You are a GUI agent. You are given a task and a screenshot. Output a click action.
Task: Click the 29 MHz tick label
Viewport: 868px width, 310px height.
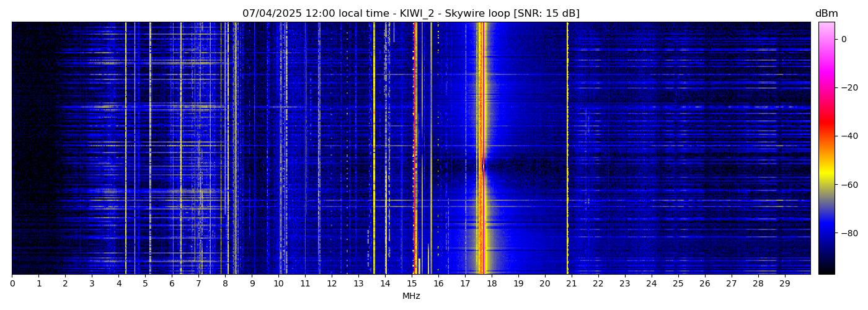pyautogui.click(x=784, y=283)
